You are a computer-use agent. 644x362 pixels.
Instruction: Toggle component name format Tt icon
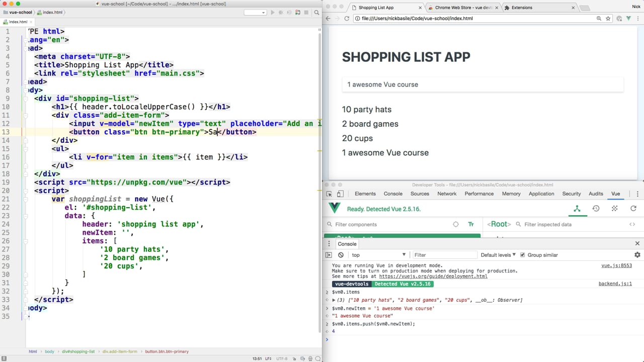point(471,224)
